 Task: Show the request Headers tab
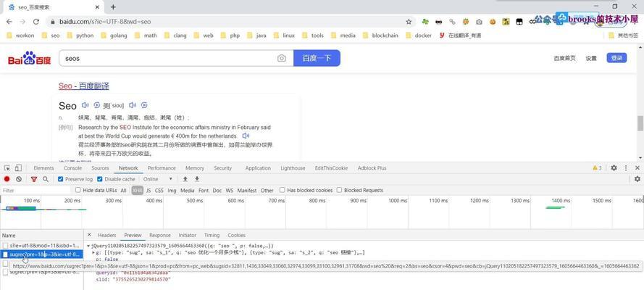[x=106, y=236]
